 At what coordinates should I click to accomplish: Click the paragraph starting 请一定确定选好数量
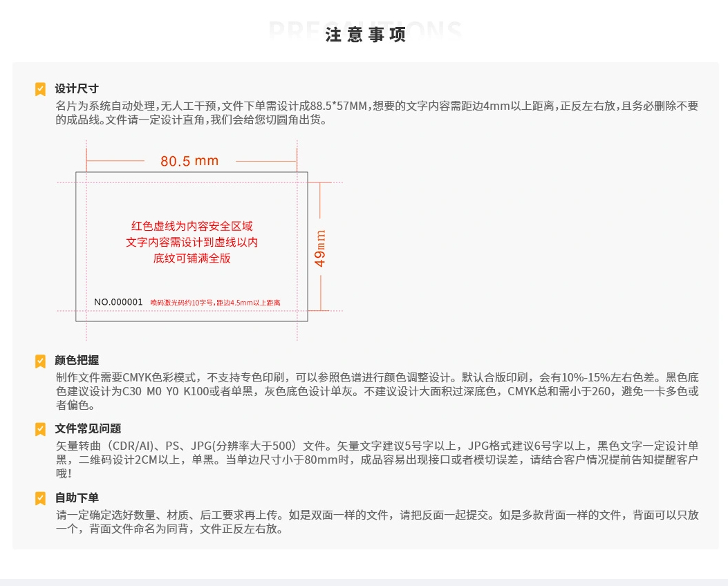click(377, 522)
